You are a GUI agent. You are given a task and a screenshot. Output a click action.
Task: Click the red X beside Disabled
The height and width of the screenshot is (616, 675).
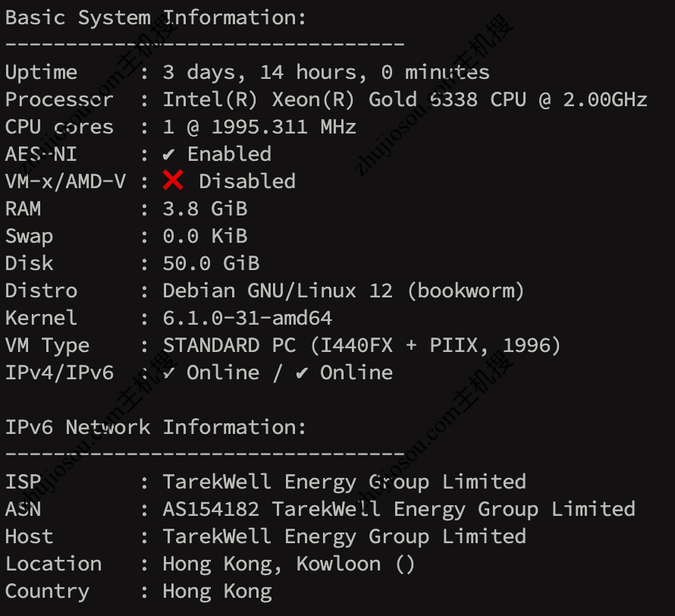(x=173, y=181)
